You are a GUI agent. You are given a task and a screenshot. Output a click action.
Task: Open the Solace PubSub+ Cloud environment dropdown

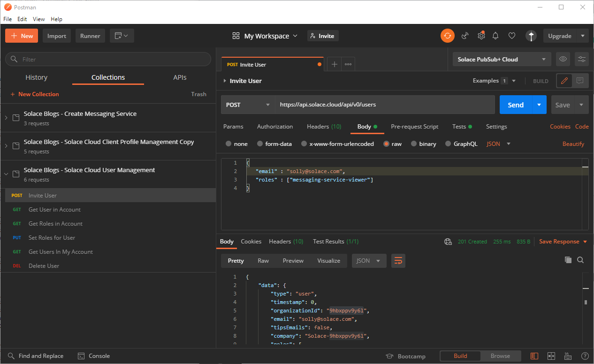(502, 59)
